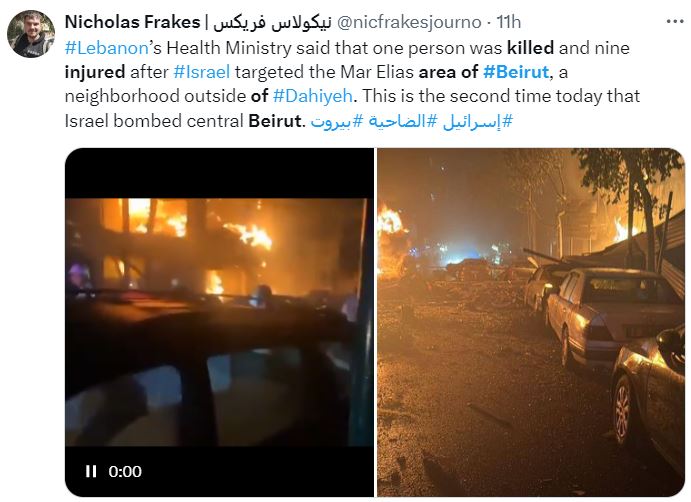The width and height of the screenshot is (691, 502).
Task: Click the 0:00 video time indicator
Action: coord(125,472)
